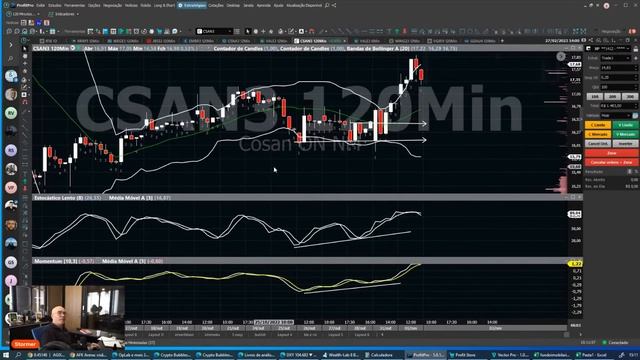The height and width of the screenshot is (360, 640).
Task: Expand the left sidebar with chevron
Action: pyautogui.click(x=11, y=45)
